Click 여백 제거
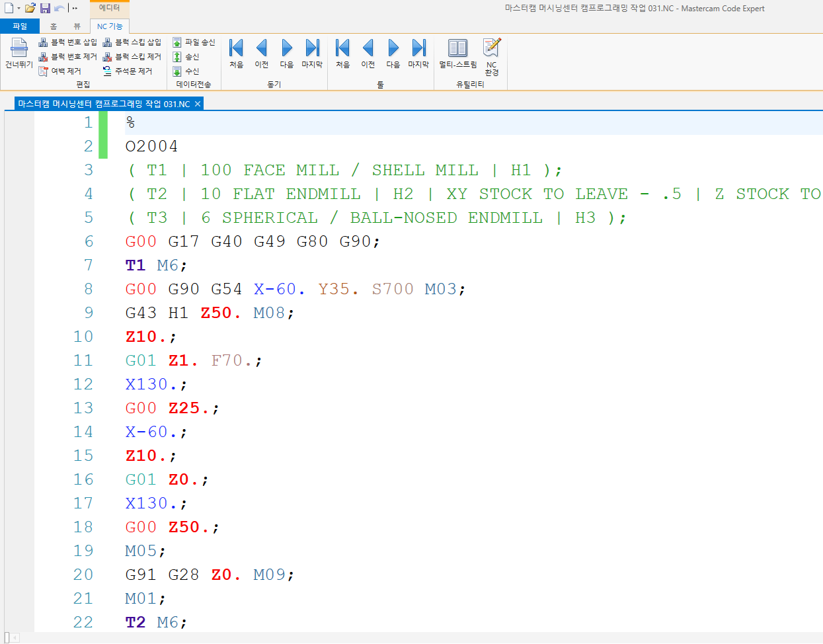Screen dimensions: 823x644 [x=59, y=71]
